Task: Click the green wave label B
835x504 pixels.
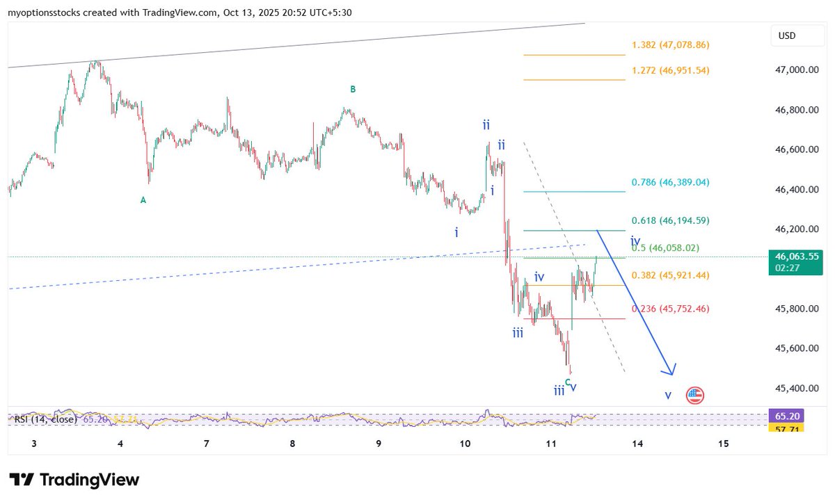Action: [x=353, y=89]
